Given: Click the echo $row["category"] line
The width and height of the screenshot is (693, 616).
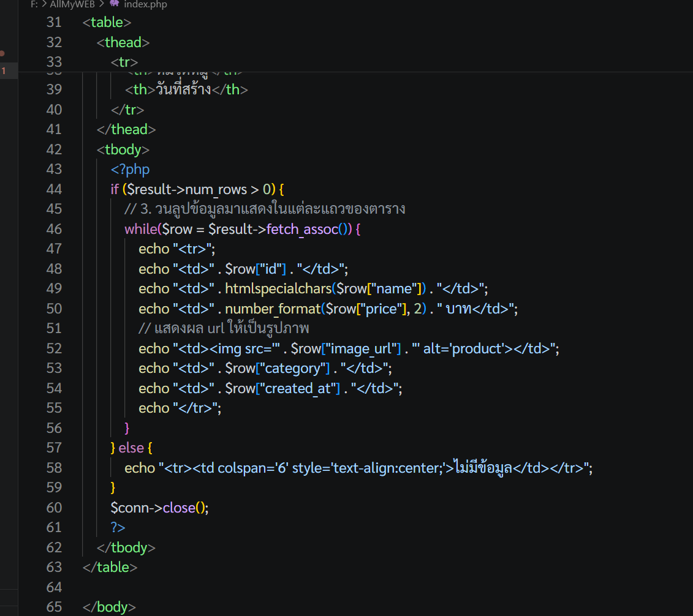Looking at the screenshot, I should point(265,368).
